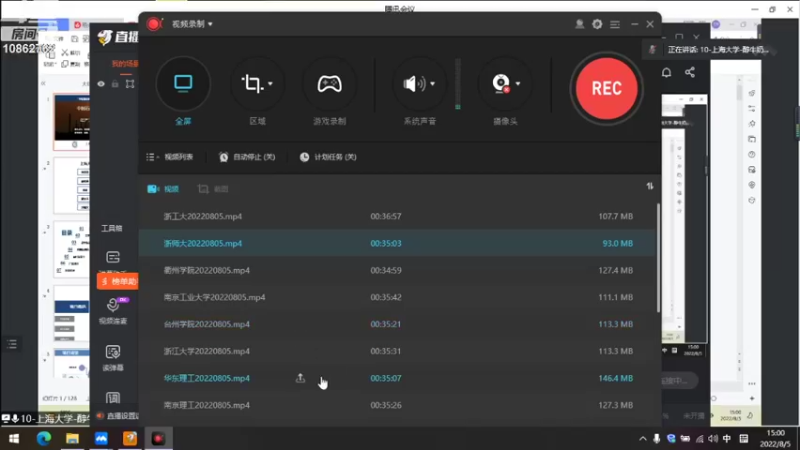The image size is (800, 450).
Task: Click the notification bell icon in right window
Action: click(x=666, y=72)
